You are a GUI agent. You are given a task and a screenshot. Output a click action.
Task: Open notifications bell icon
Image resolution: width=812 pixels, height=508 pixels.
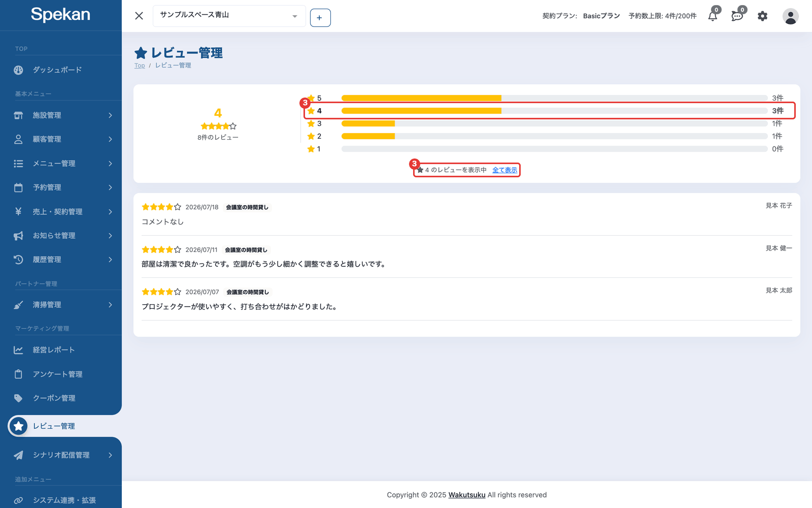pyautogui.click(x=713, y=16)
